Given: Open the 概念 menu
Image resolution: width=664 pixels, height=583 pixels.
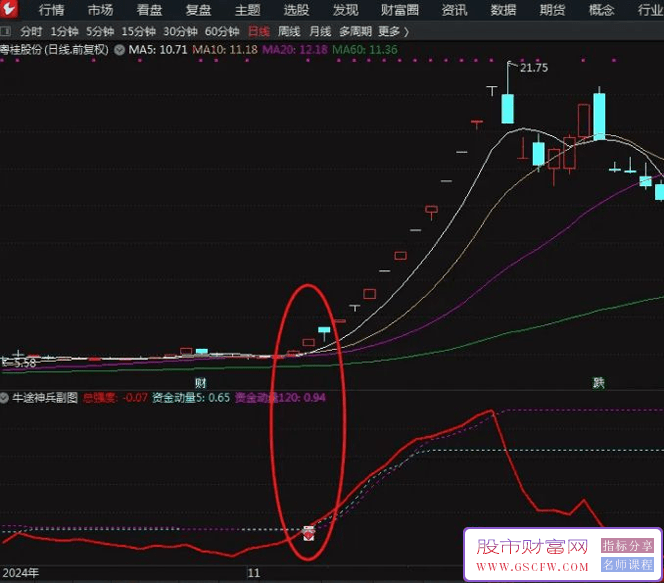Looking at the screenshot, I should [x=601, y=10].
